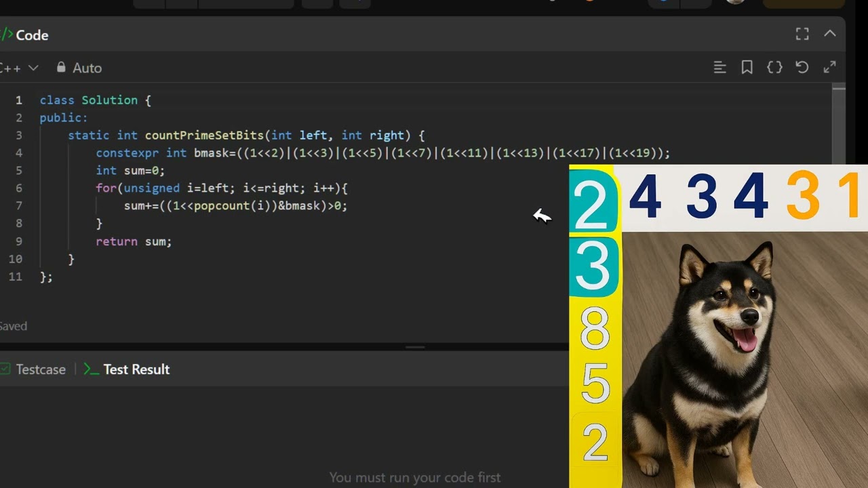Switch to the Testcase tab
868x488 pixels.
coord(33,369)
